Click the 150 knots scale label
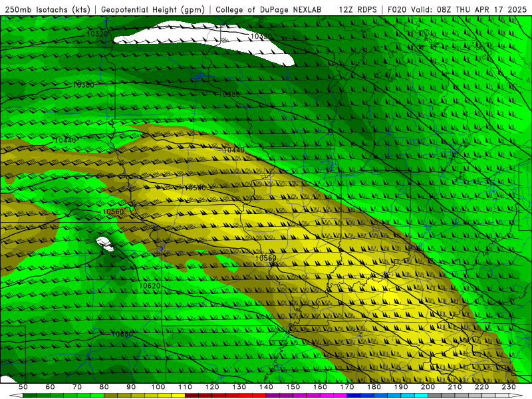532x399 pixels. tap(293, 387)
